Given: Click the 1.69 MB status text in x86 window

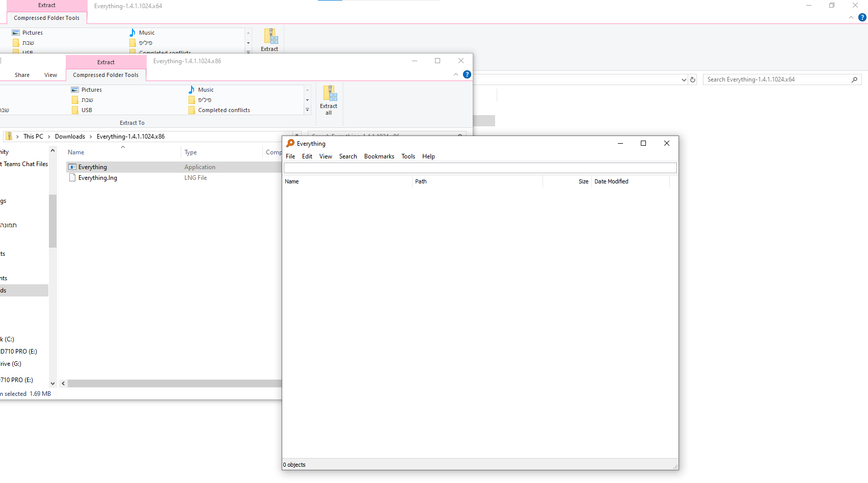Looking at the screenshot, I should coord(40,394).
